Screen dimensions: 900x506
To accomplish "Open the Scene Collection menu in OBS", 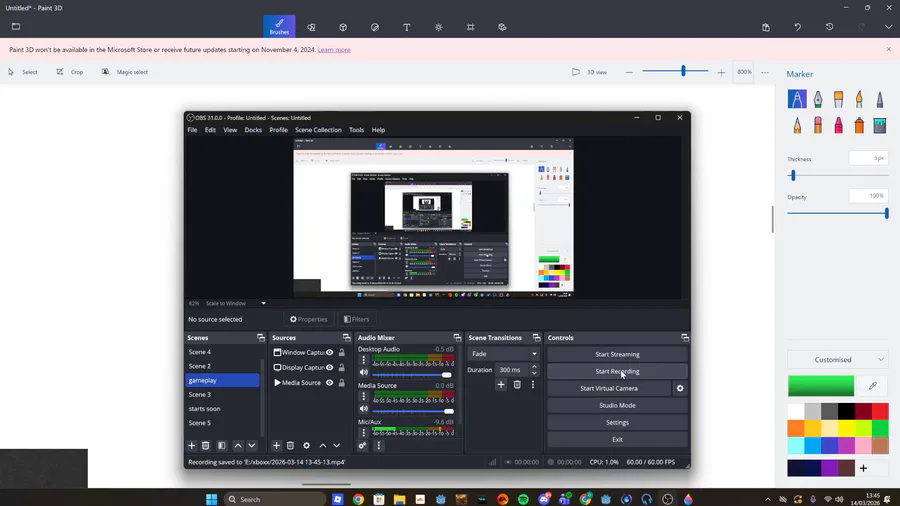I will click(318, 130).
